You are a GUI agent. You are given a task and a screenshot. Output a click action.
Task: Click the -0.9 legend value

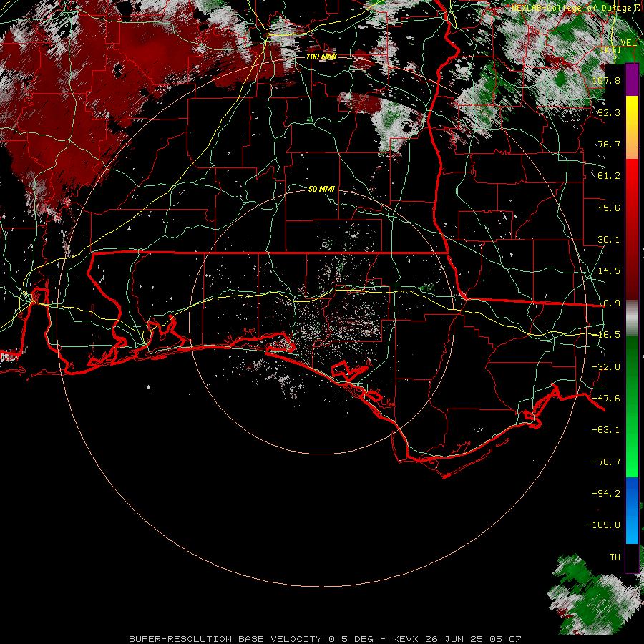(x=609, y=303)
